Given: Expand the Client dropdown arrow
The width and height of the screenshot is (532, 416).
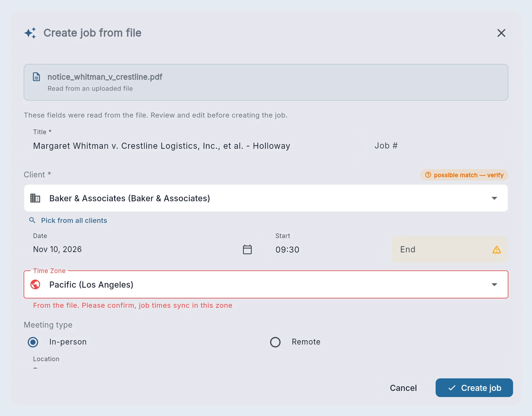Looking at the screenshot, I should [494, 198].
